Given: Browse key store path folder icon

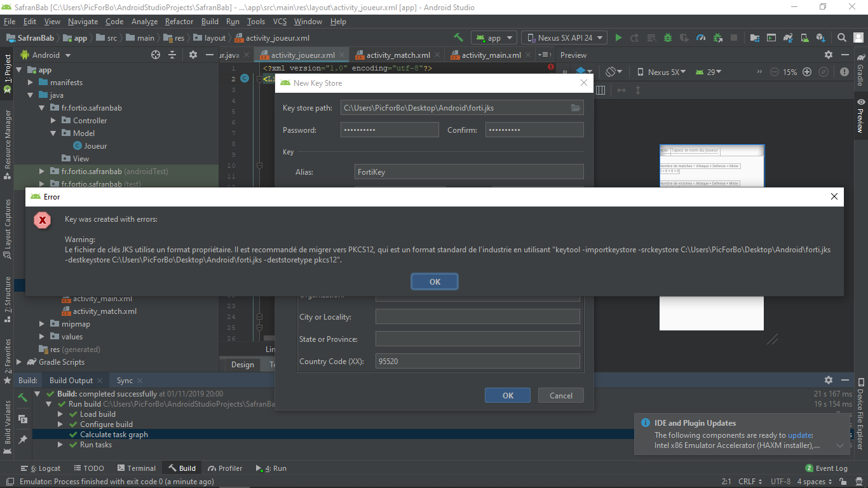Looking at the screenshot, I should click(576, 108).
